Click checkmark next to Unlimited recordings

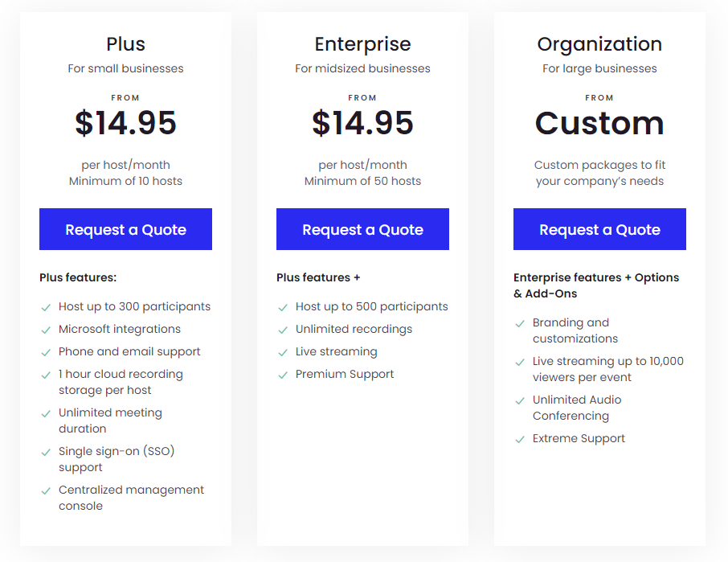tap(283, 330)
